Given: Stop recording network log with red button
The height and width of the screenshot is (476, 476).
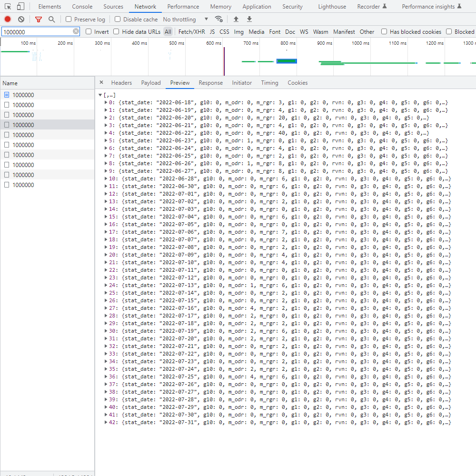Looking at the screenshot, I should coord(8,20).
